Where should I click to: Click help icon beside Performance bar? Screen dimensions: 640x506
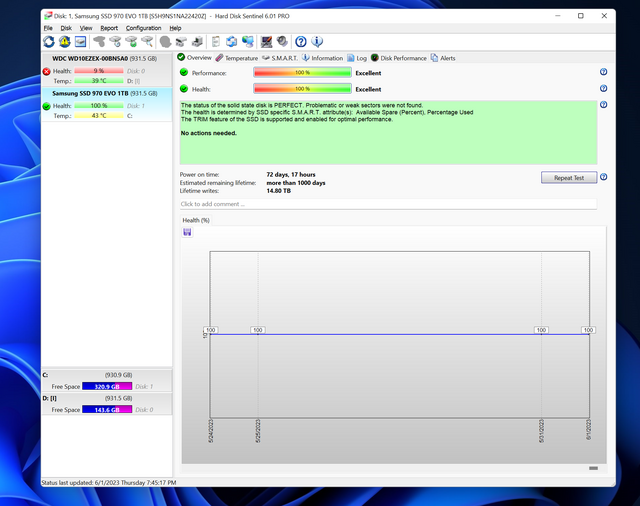pyautogui.click(x=603, y=73)
